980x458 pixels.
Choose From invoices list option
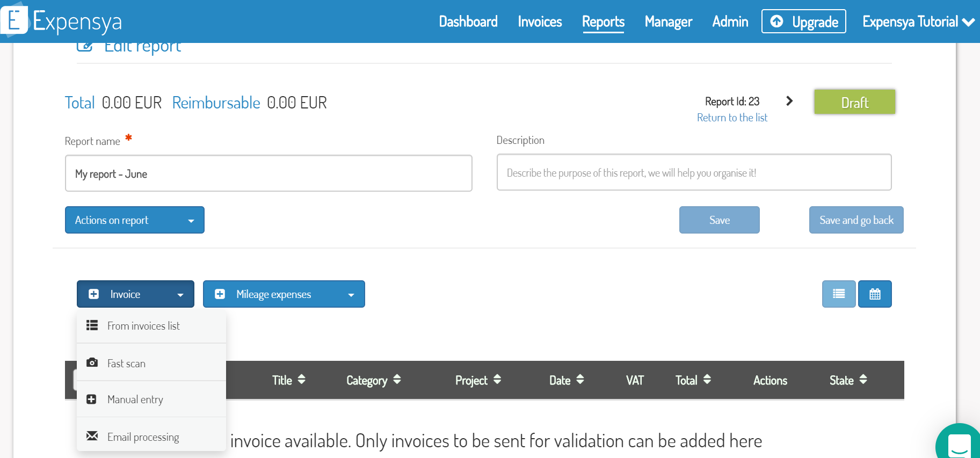(x=151, y=325)
